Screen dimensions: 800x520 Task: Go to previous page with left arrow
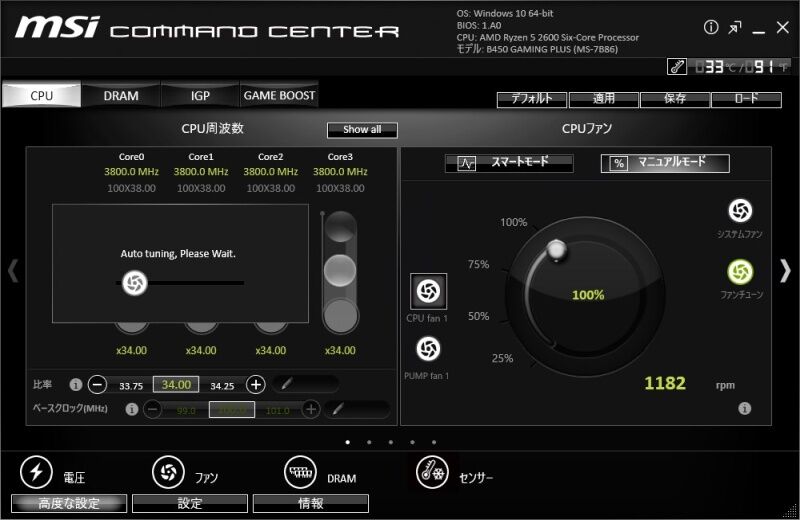pos(13,270)
